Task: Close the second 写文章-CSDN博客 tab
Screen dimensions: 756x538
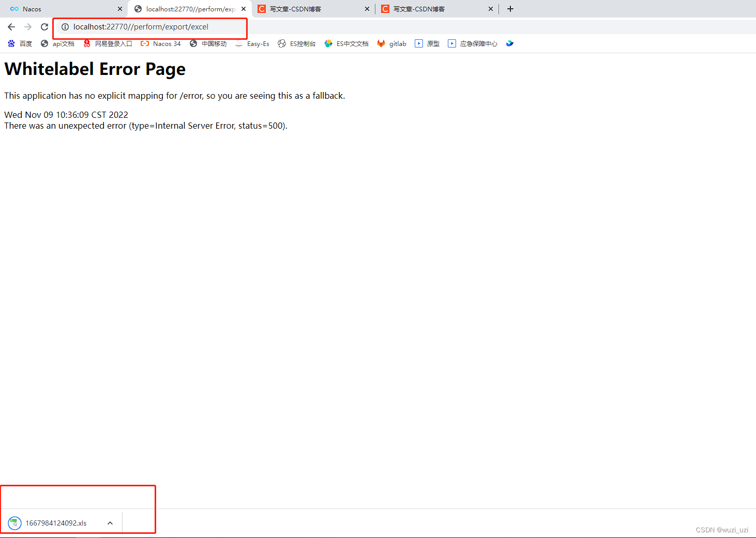Action: pyautogui.click(x=491, y=9)
